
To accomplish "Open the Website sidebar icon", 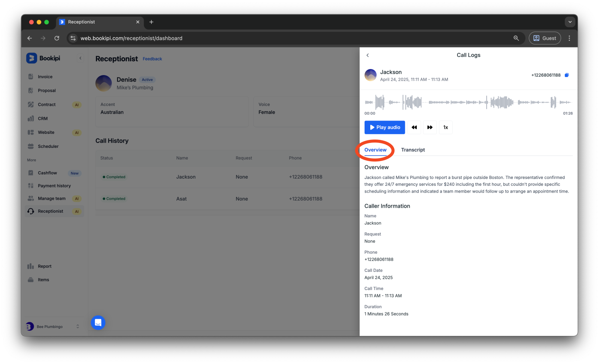I will pyautogui.click(x=31, y=132).
